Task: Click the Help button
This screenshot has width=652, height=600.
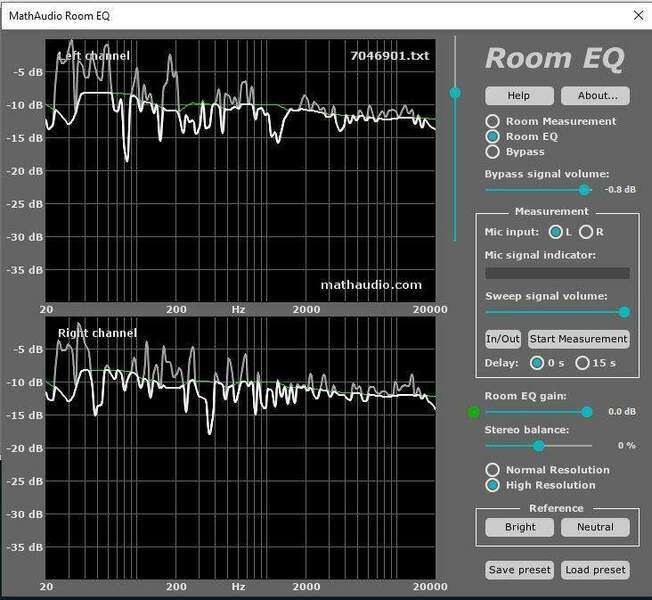Action: click(x=518, y=96)
